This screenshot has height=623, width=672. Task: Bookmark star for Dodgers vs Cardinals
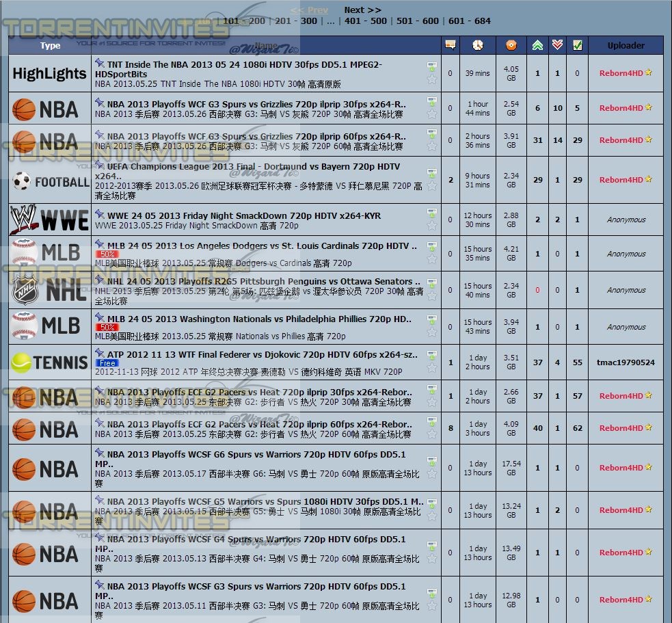432,259
